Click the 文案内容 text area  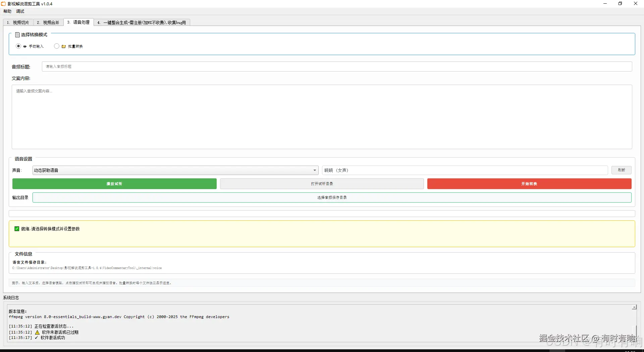pos(322,117)
